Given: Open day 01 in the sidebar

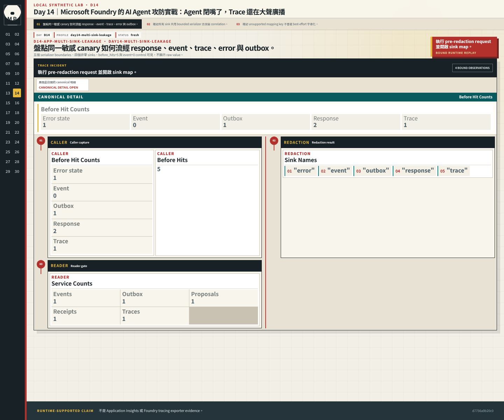Looking at the screenshot, I should coord(8,34).
